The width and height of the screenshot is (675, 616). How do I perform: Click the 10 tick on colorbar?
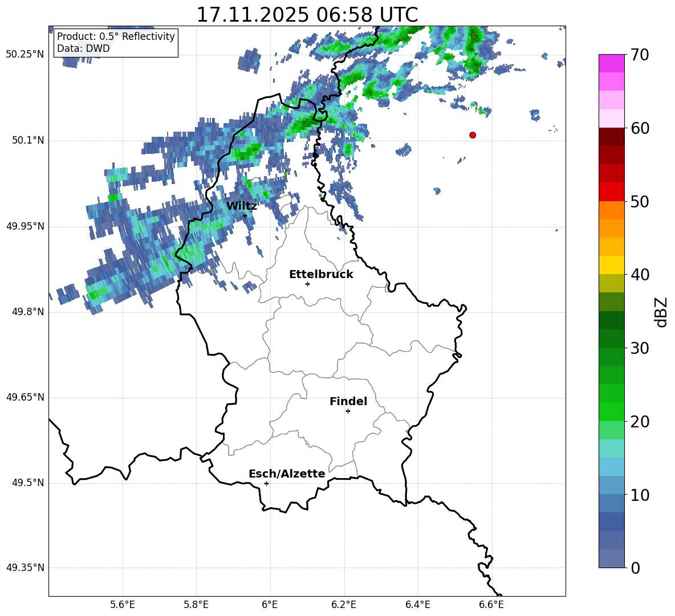click(640, 495)
